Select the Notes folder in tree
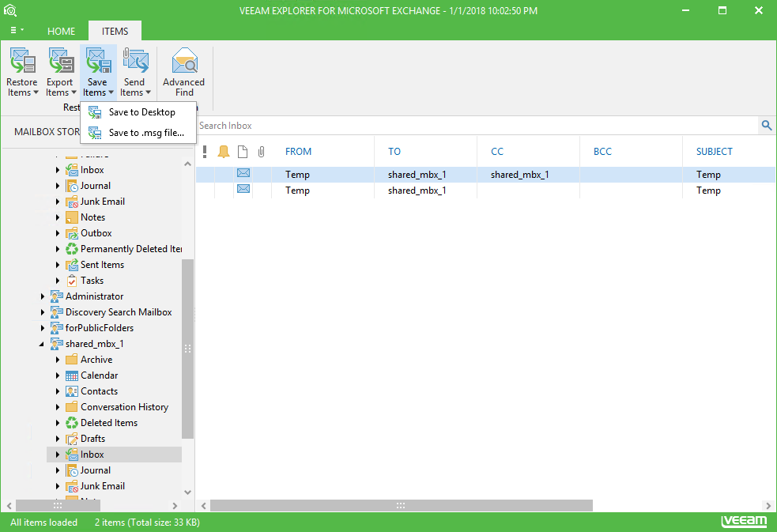This screenshot has width=777, height=532. (x=92, y=217)
